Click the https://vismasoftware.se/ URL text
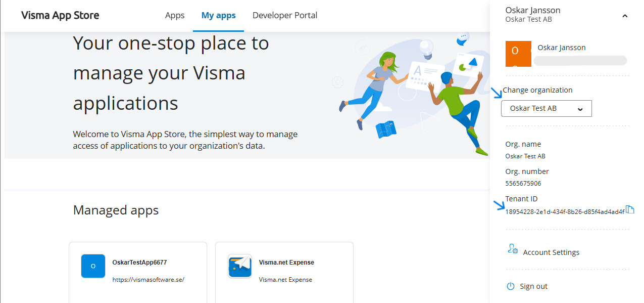 (x=148, y=279)
